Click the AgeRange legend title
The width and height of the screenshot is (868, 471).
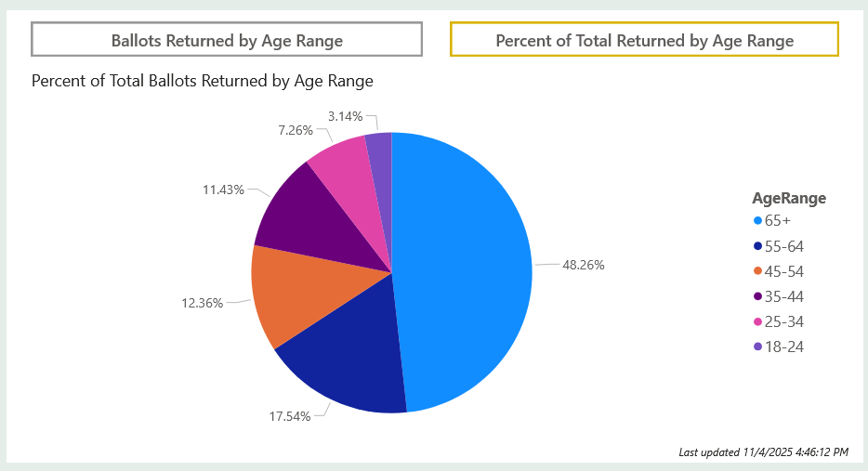point(789,198)
